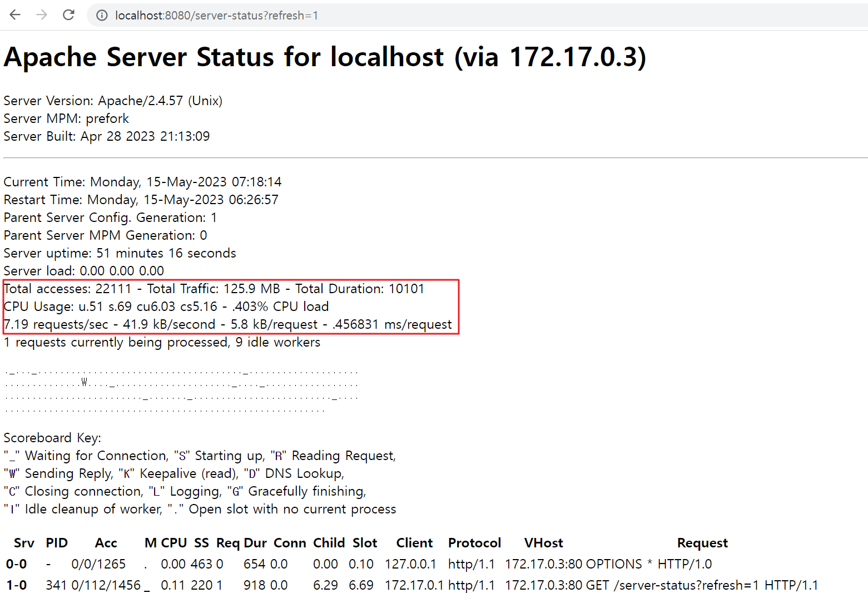Click the Current Time 07:18:14 line
This screenshot has height=593, width=868.
point(142,182)
